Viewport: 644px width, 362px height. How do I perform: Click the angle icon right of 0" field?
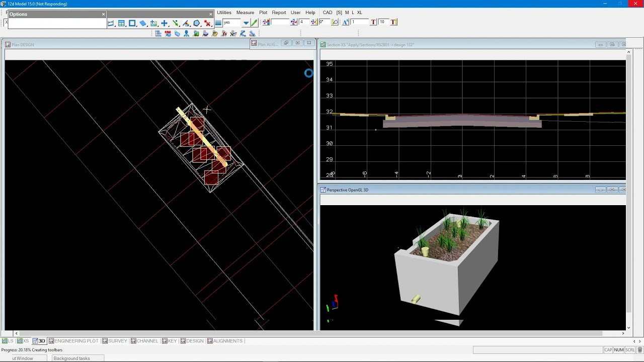pos(335,22)
